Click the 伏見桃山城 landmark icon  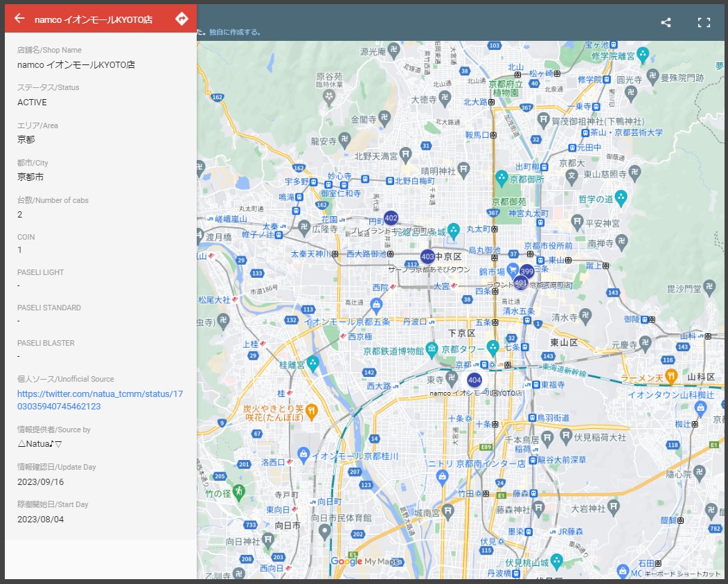click(557, 562)
